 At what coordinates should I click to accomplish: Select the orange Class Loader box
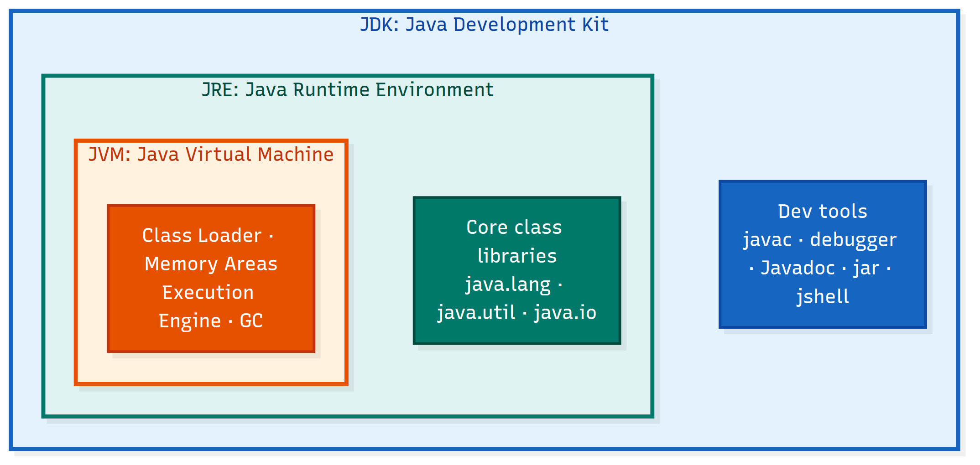pos(211,279)
